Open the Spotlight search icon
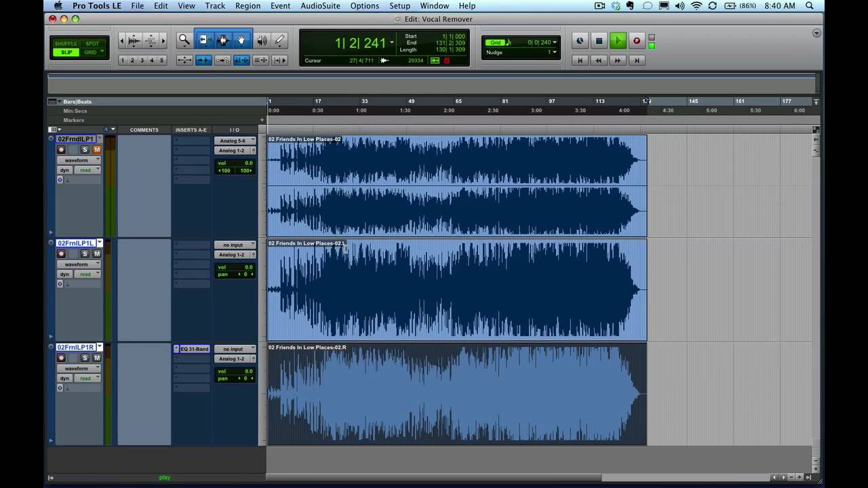Screen dimensions: 868x488 [x=810, y=6]
